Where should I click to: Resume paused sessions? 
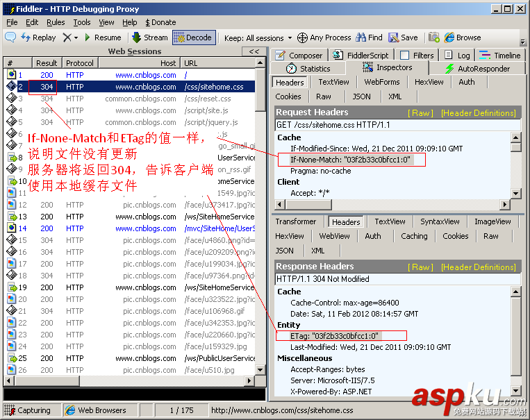pos(103,37)
